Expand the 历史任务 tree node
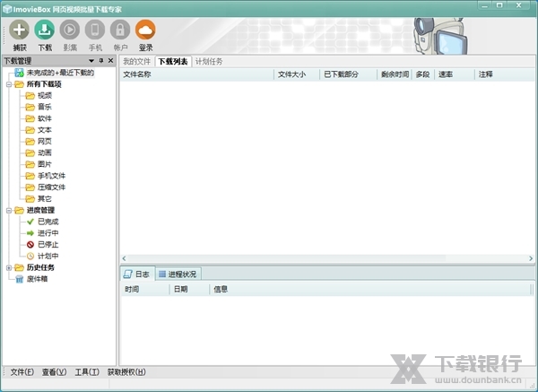Screen dimensions: 538x392 point(9,267)
